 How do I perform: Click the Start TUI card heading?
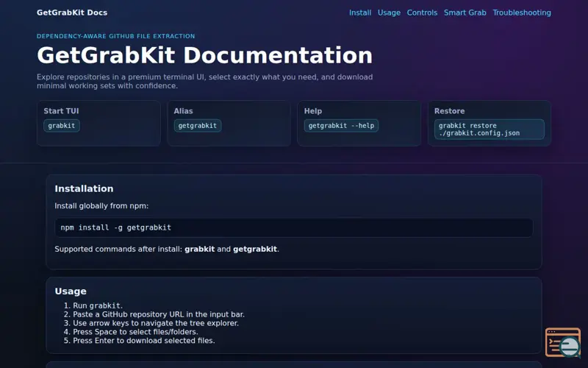61,111
